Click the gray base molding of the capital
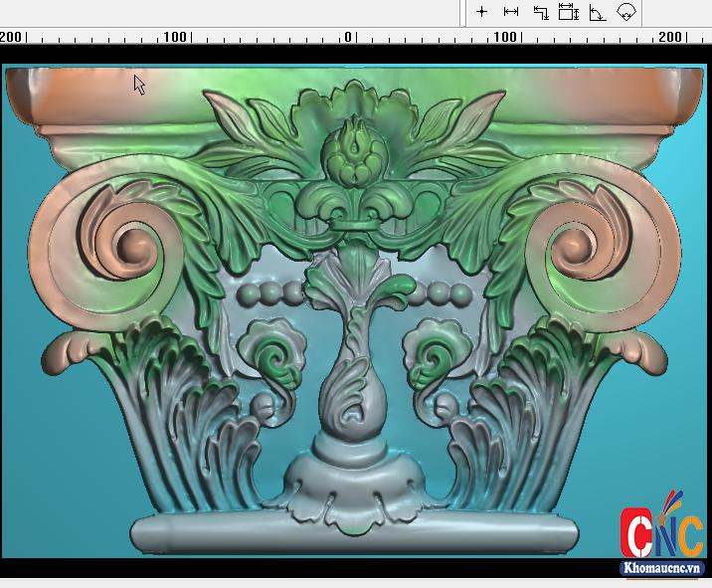 (x=354, y=536)
